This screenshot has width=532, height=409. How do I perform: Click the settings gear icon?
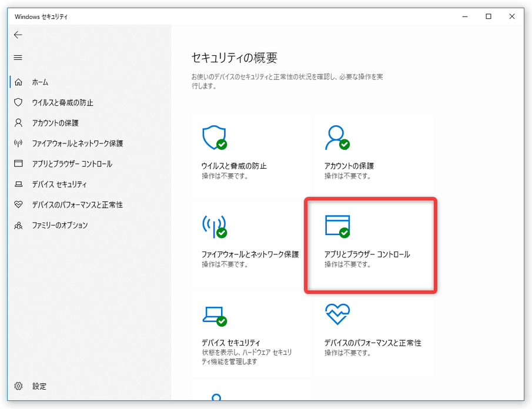pyautogui.click(x=18, y=386)
